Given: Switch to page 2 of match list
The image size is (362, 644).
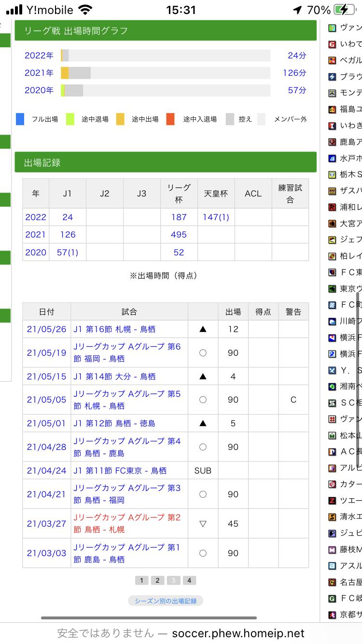Looking at the screenshot, I should [x=157, y=580].
